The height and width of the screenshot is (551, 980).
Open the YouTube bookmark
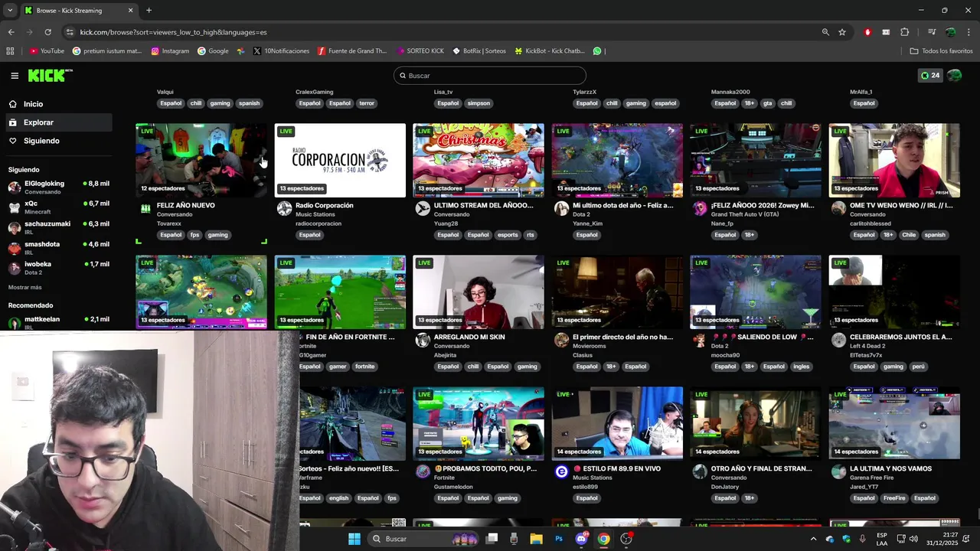click(x=47, y=51)
